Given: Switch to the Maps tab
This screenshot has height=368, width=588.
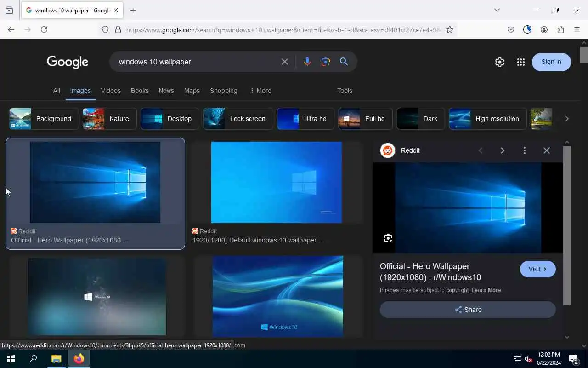Looking at the screenshot, I should coord(192,91).
